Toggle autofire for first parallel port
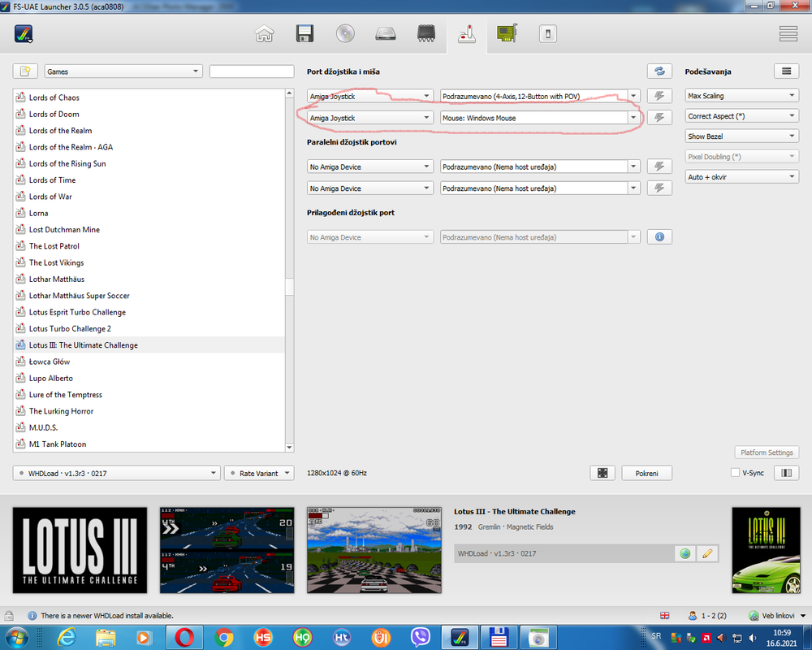Screen dimensions: 812x650 tap(659, 167)
